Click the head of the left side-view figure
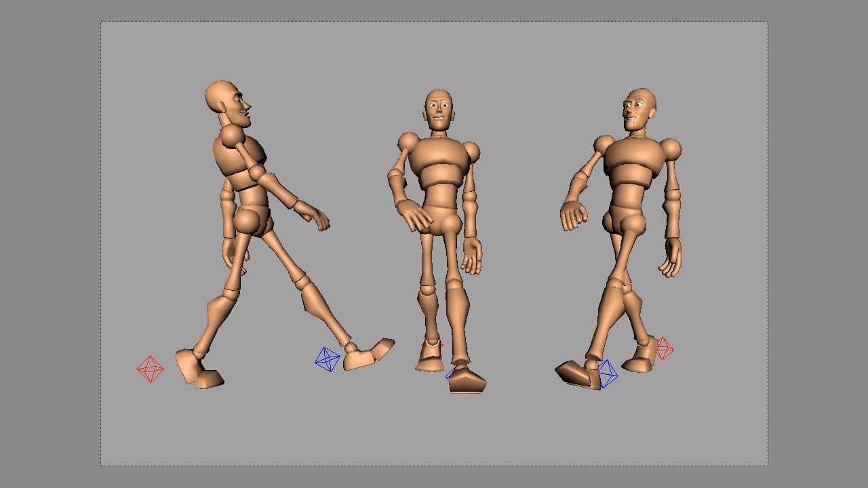The height and width of the screenshot is (488, 868). click(228, 104)
